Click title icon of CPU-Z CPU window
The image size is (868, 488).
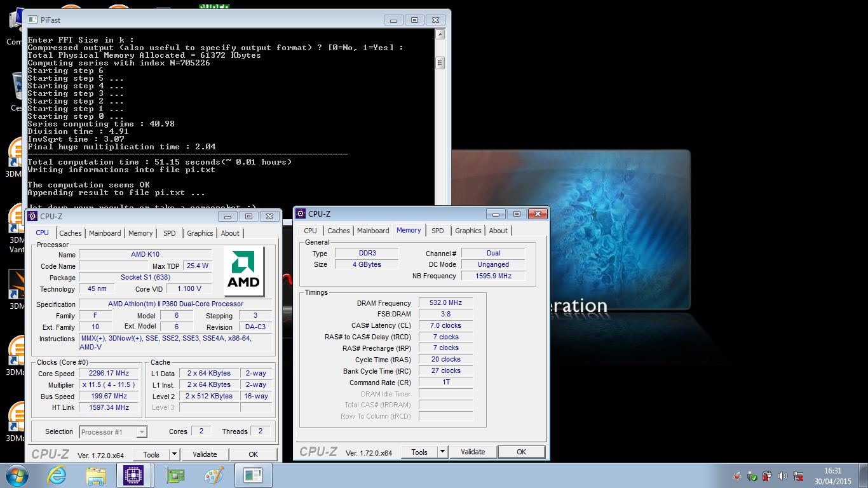tap(32, 216)
